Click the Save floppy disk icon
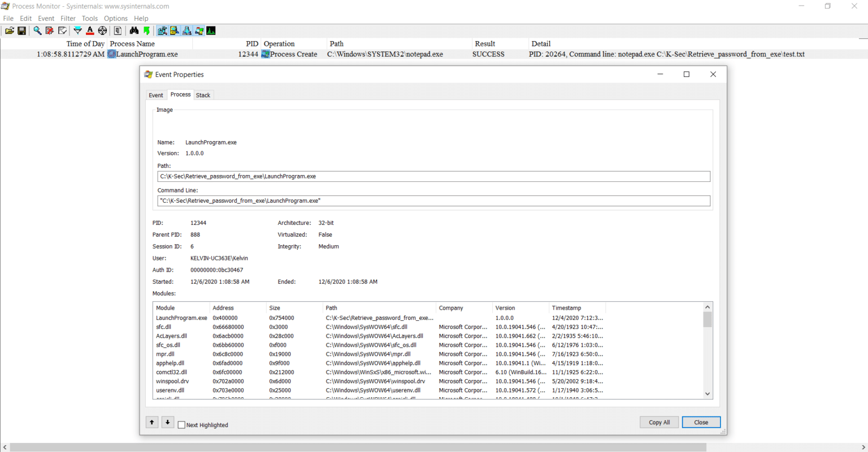The image size is (868, 452). pyautogui.click(x=21, y=31)
